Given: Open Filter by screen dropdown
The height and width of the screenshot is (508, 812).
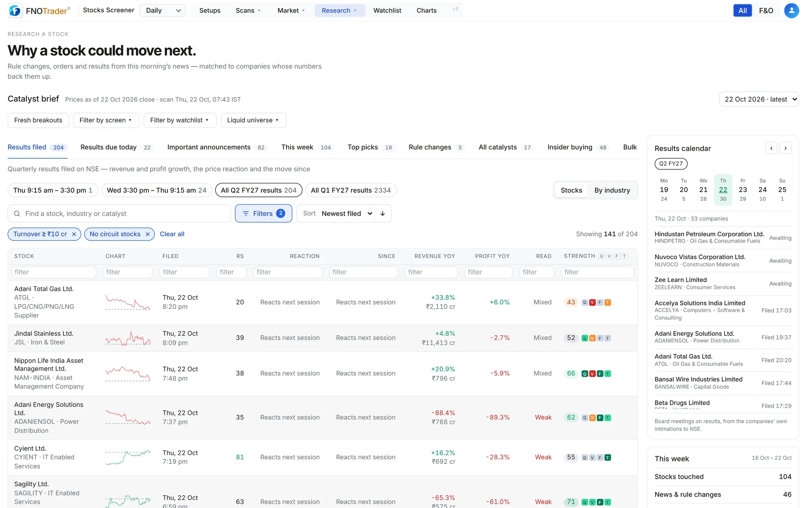Looking at the screenshot, I should pyautogui.click(x=105, y=120).
